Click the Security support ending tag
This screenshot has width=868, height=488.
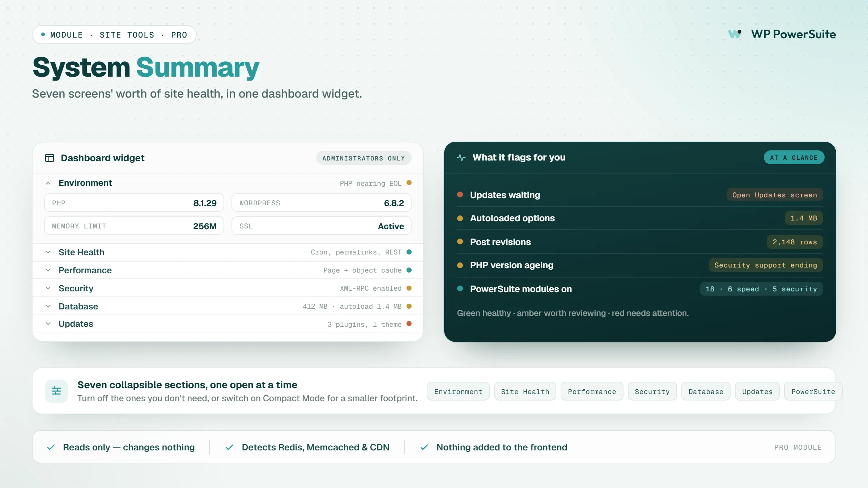click(766, 265)
